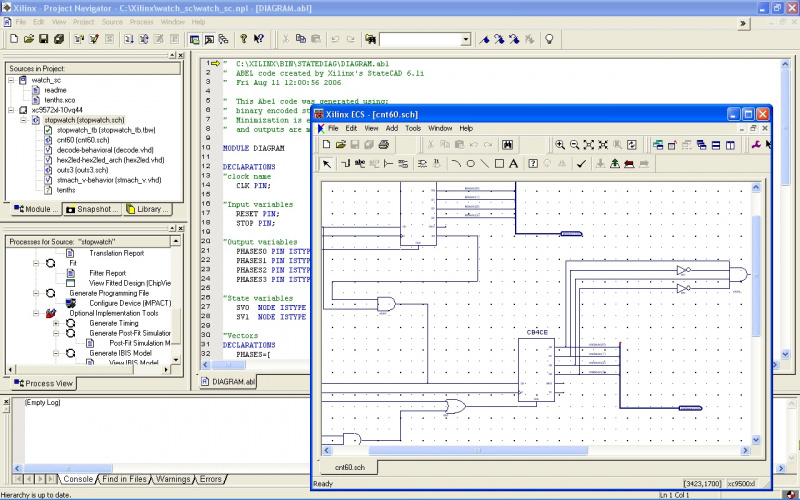Click ECS schematic horizontal scrollbar thumb
The width and height of the screenshot is (800, 500).
tap(478, 451)
